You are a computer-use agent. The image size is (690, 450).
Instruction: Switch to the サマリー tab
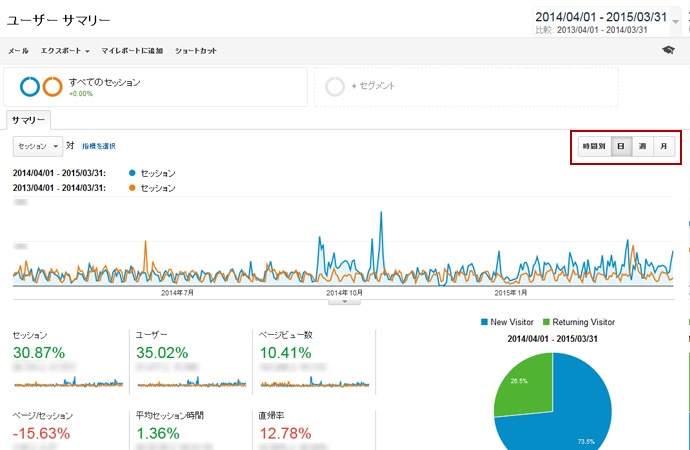coord(29,120)
